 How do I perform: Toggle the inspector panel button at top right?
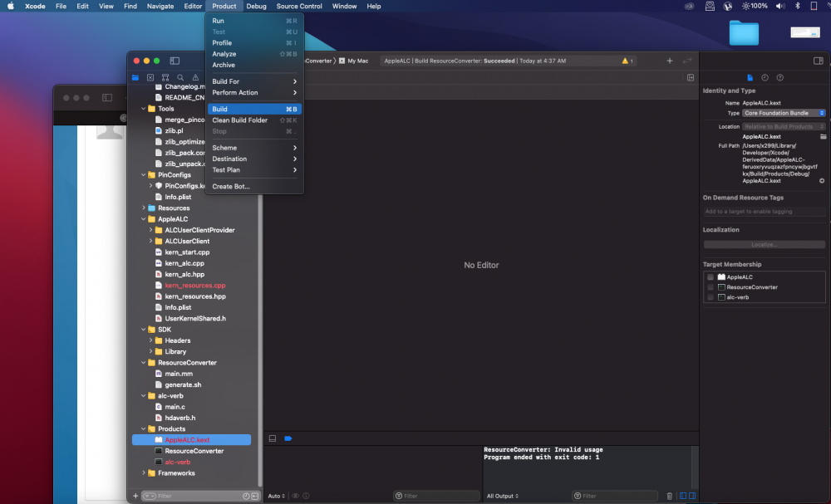819,61
